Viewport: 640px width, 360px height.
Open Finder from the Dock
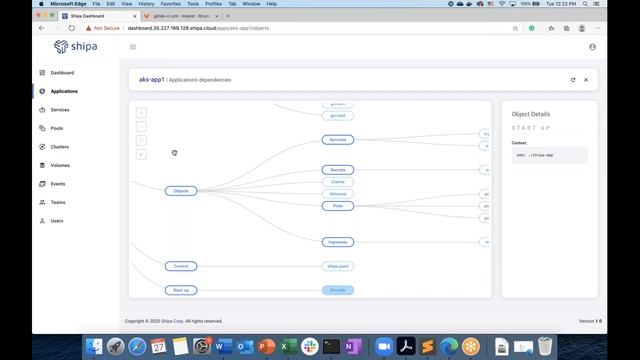(x=94, y=347)
